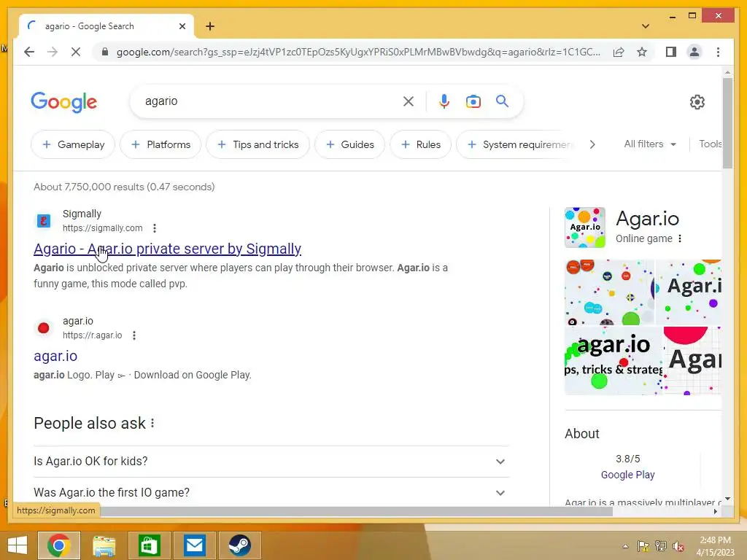Open the taskbar clock showing 2:48 PM
The image size is (747, 560).
point(715,546)
